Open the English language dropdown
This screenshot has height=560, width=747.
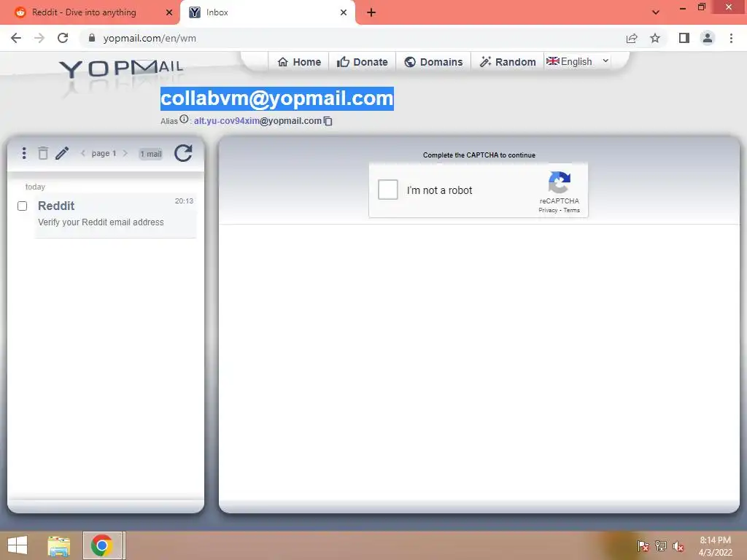click(578, 61)
